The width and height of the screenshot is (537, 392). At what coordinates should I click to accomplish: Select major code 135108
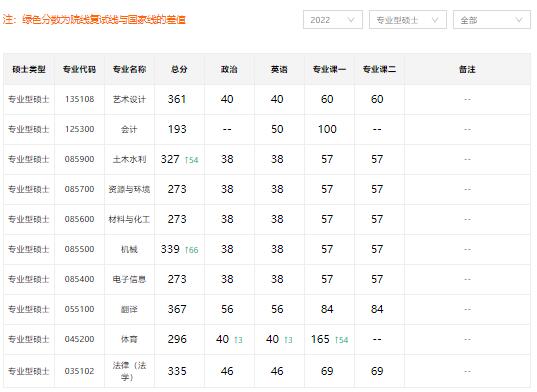(x=79, y=99)
